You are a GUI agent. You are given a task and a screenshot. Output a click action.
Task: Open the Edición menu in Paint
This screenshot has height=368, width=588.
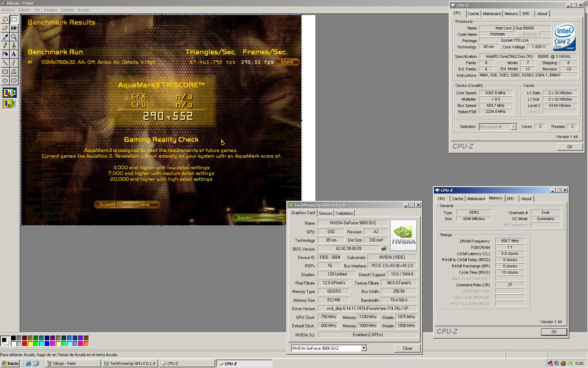point(24,10)
